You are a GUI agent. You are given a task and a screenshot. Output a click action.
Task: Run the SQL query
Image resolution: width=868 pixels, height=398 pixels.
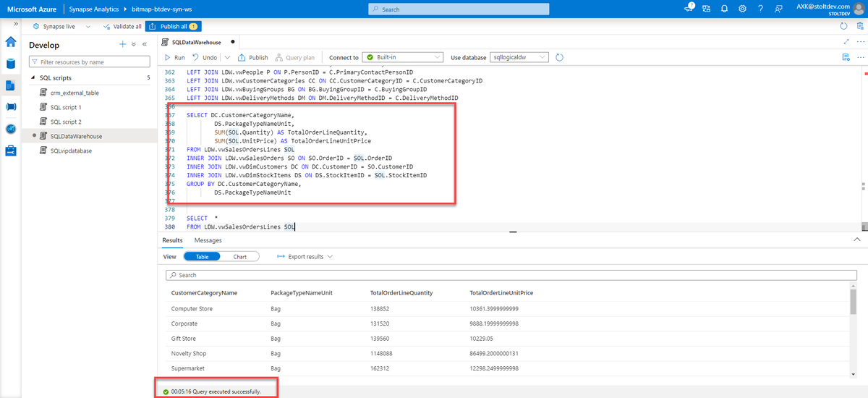pos(174,57)
